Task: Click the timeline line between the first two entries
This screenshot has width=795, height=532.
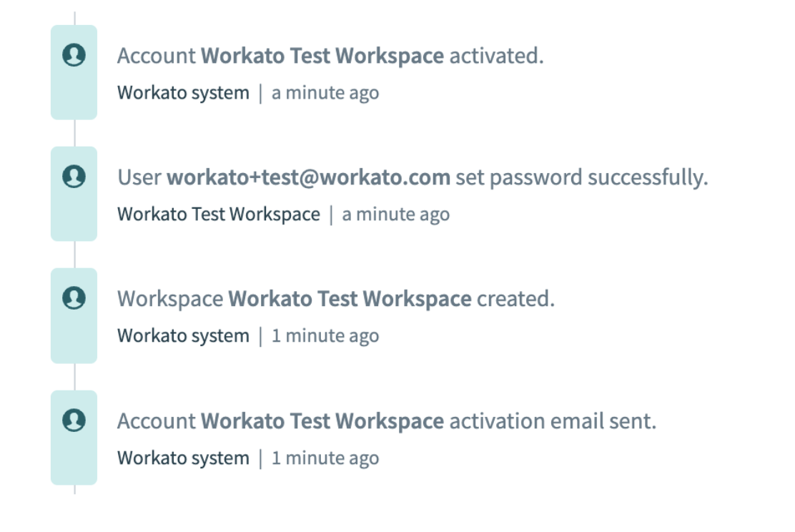Action: (74, 132)
